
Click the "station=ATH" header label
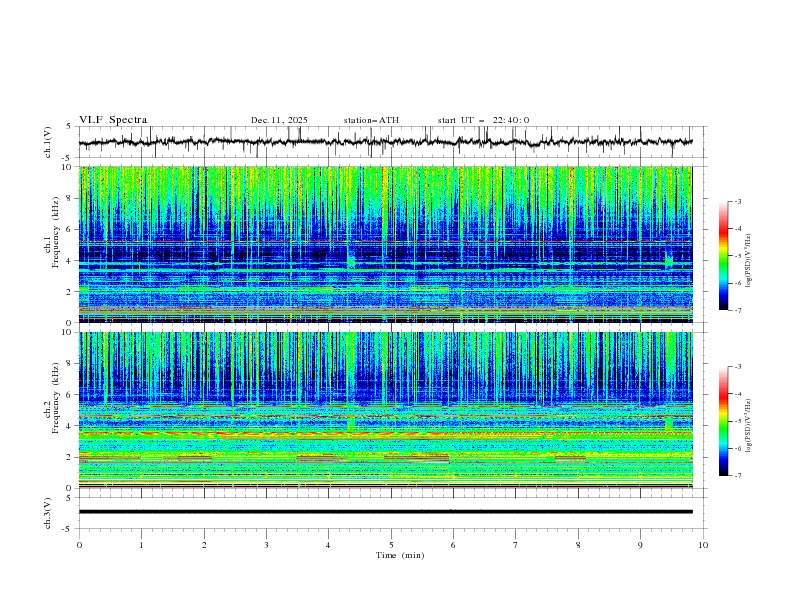371,120
